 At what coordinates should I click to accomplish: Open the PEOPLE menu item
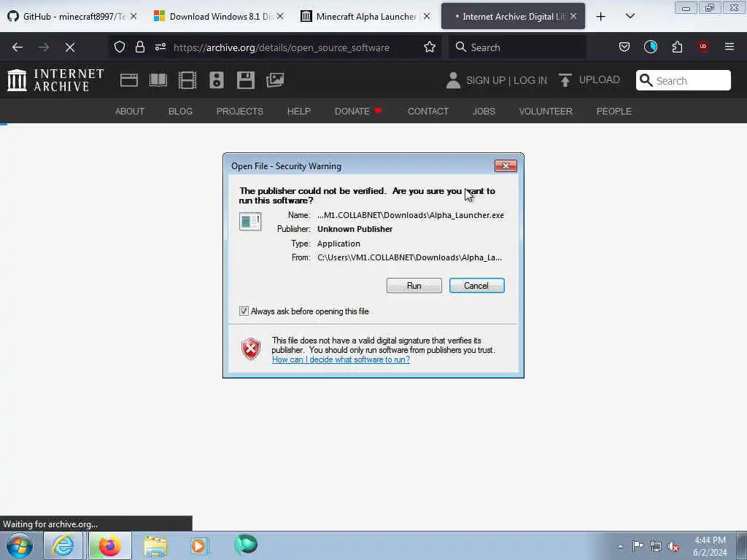[x=614, y=111]
